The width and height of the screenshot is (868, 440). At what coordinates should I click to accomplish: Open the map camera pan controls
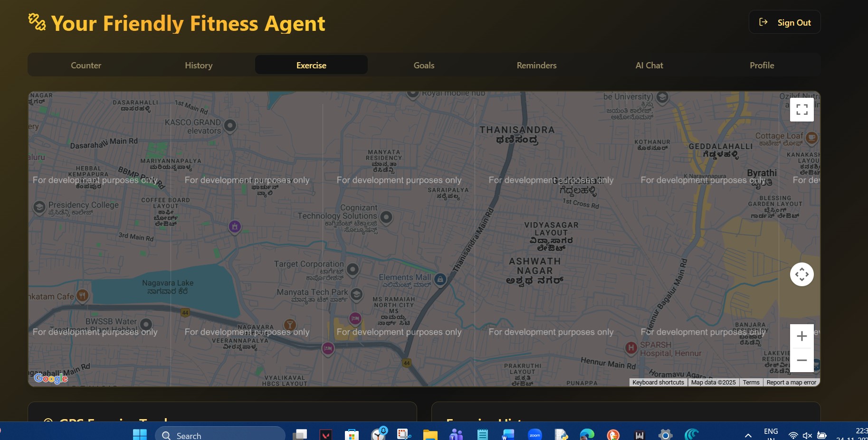tap(802, 274)
